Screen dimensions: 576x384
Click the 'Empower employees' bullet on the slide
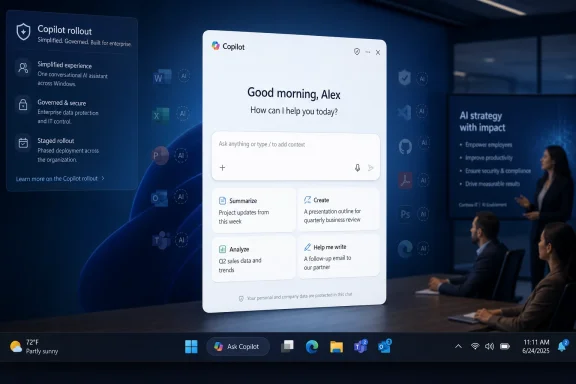pos(489,145)
